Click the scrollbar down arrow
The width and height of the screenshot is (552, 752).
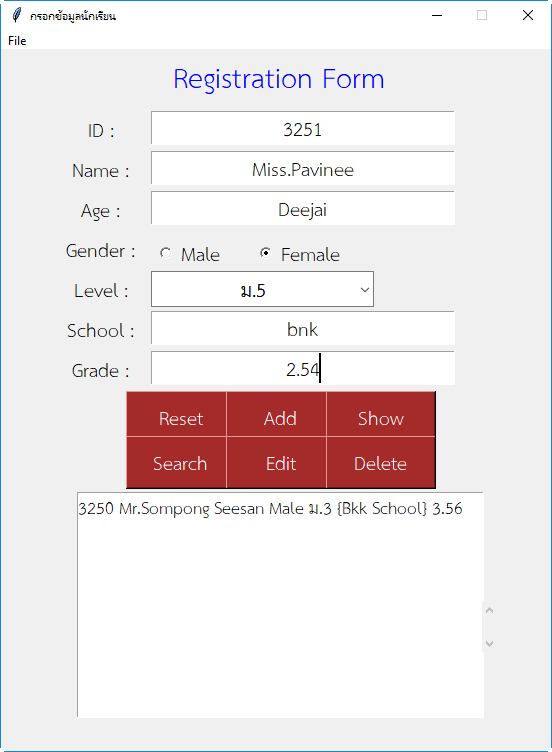tap(489, 644)
